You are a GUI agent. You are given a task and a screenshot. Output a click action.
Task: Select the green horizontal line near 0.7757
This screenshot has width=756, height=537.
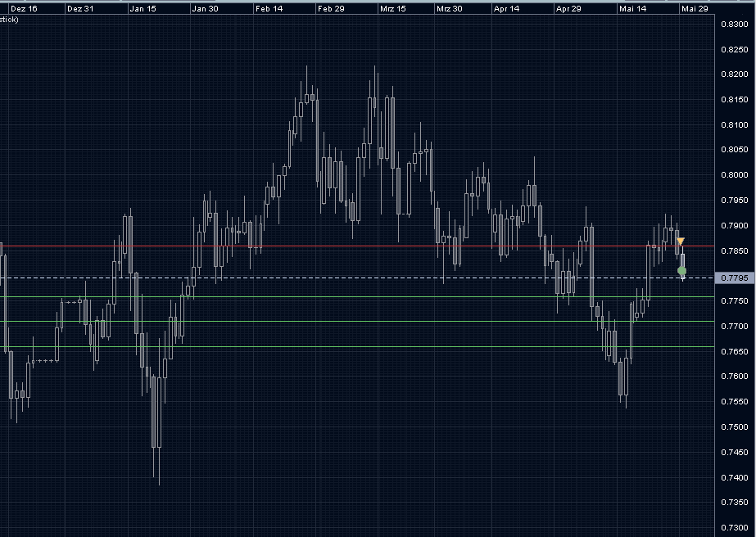pyautogui.click(x=357, y=297)
